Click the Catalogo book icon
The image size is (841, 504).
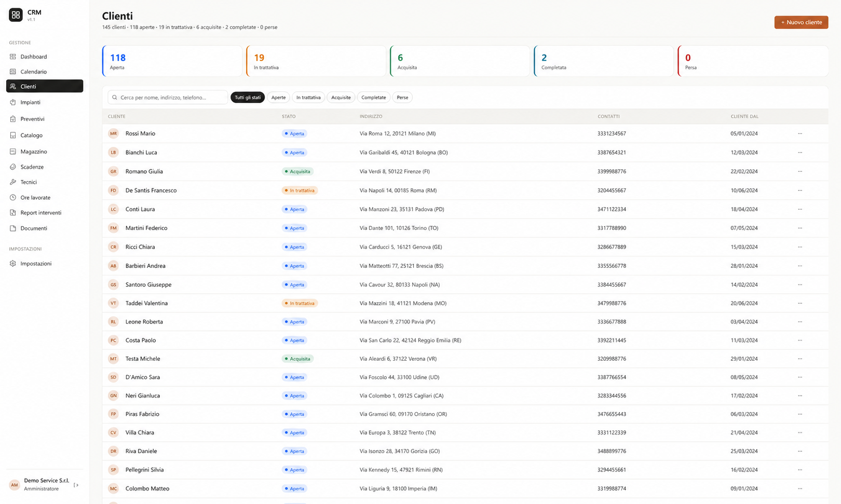(13, 135)
